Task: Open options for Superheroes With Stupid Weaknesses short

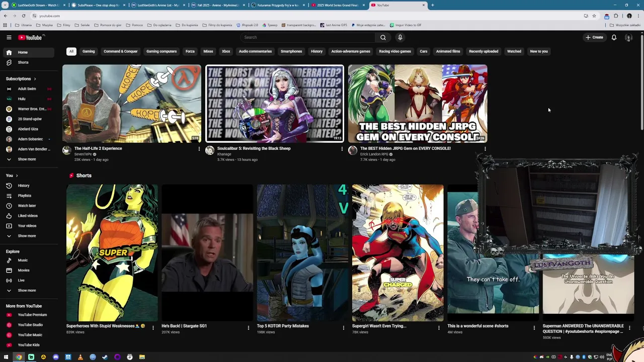Action: pos(153,328)
